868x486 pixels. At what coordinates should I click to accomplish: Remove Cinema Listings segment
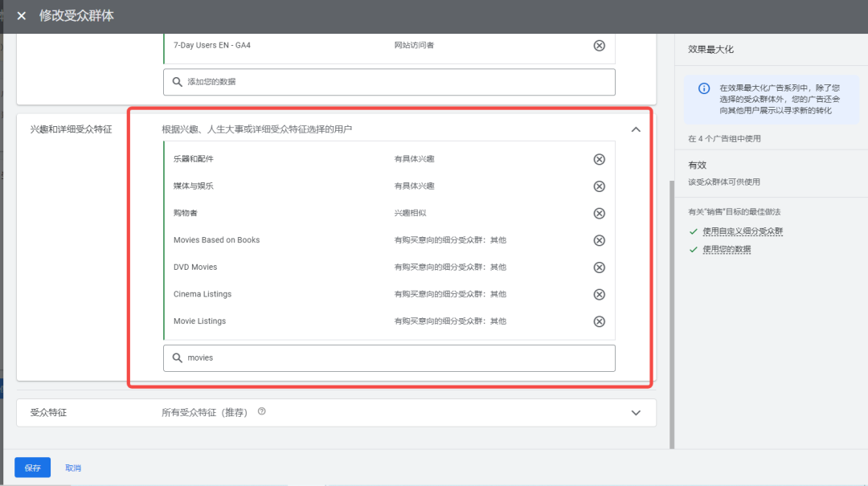pos(599,295)
